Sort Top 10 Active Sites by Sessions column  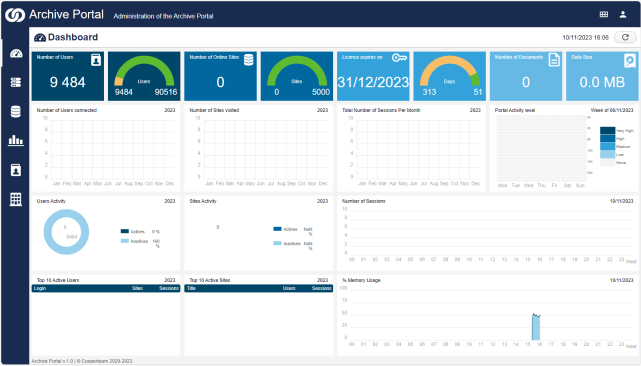point(322,288)
